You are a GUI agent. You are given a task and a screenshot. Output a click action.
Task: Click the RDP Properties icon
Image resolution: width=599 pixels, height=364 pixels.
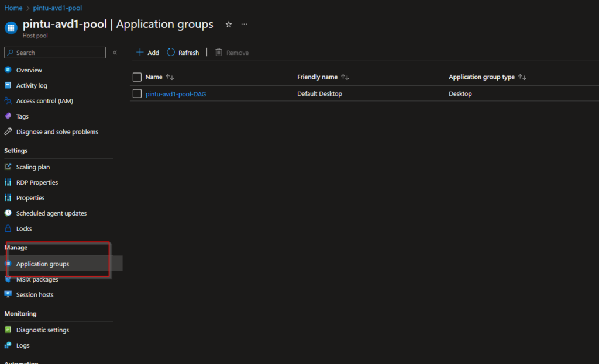(x=8, y=182)
